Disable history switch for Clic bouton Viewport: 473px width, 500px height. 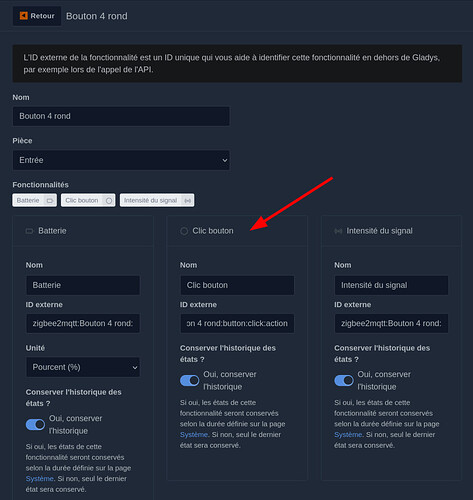[190, 380]
